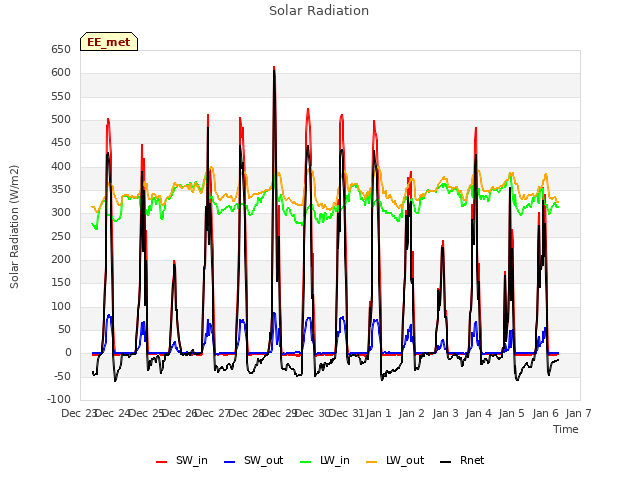Toggle the Rnet legend entry

pos(462,460)
